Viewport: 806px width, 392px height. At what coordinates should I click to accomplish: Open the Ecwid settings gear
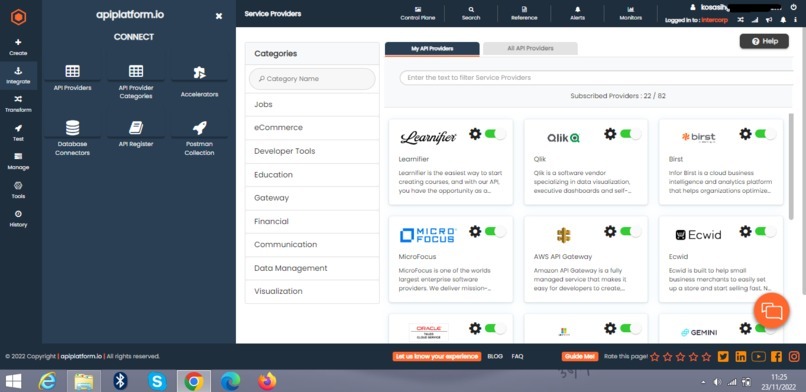click(x=745, y=231)
